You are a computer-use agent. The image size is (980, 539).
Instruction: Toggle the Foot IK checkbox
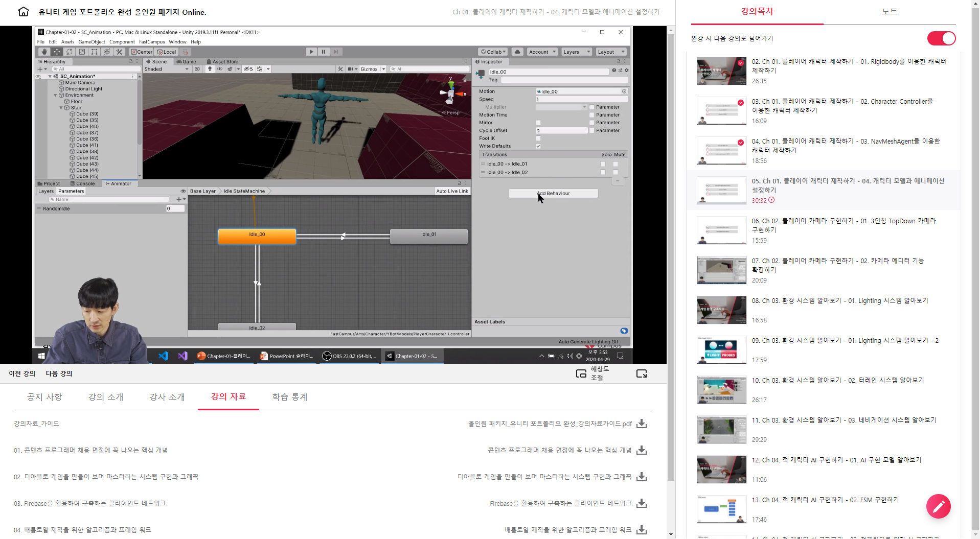(538, 138)
